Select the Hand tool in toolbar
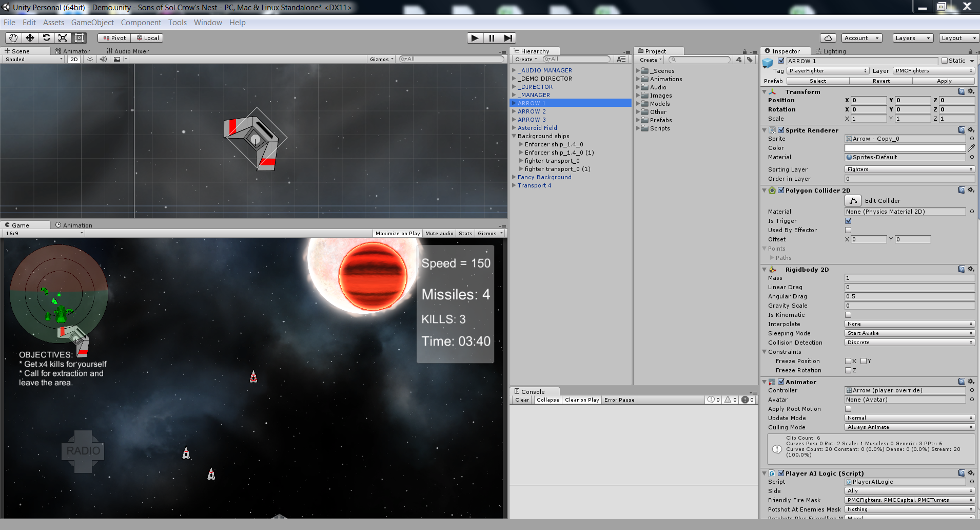The width and height of the screenshot is (980, 530). coord(13,37)
